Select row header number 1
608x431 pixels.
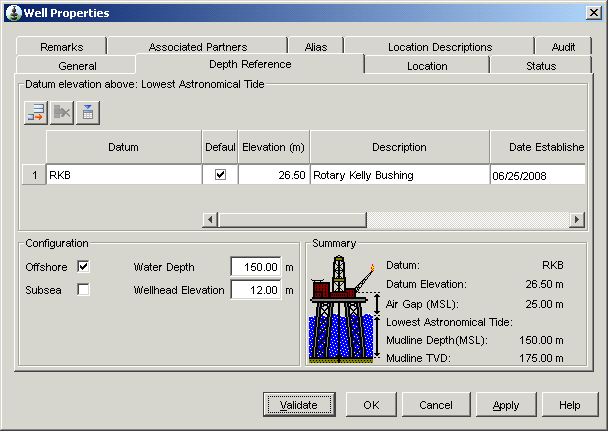[34, 175]
